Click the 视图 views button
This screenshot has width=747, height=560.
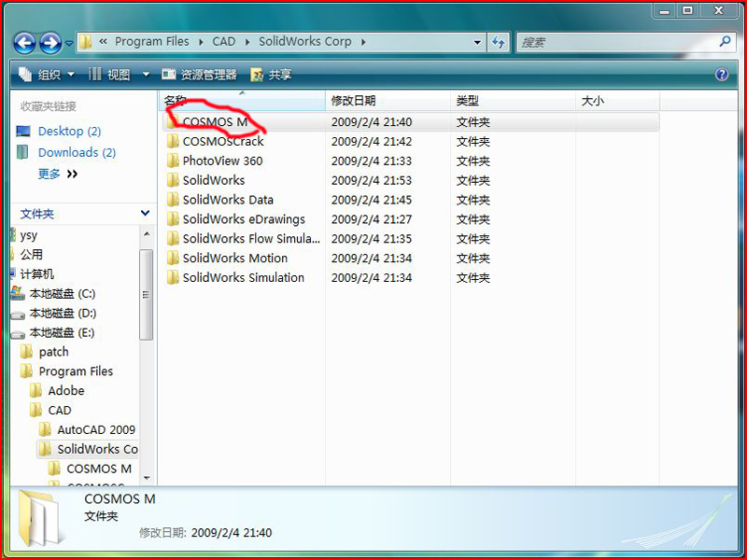[109, 75]
